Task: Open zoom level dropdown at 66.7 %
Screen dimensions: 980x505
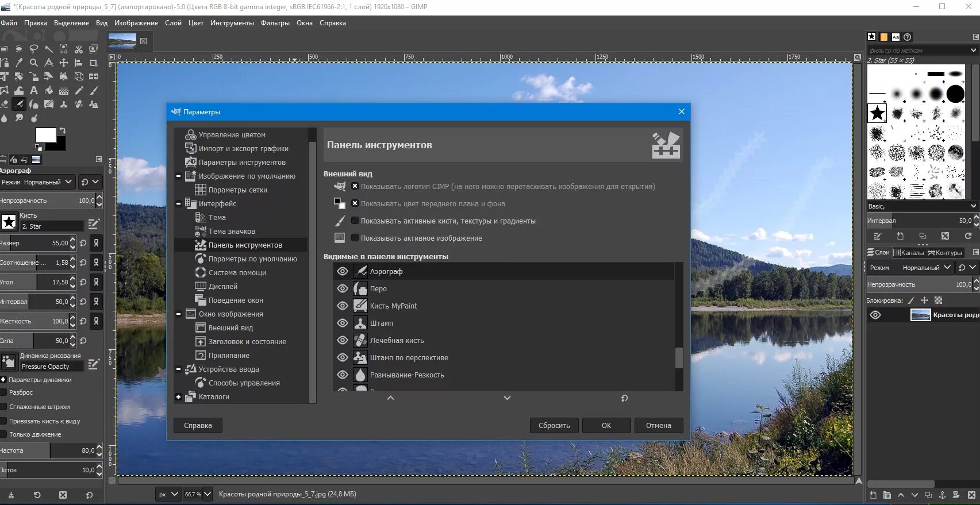Action: click(207, 494)
